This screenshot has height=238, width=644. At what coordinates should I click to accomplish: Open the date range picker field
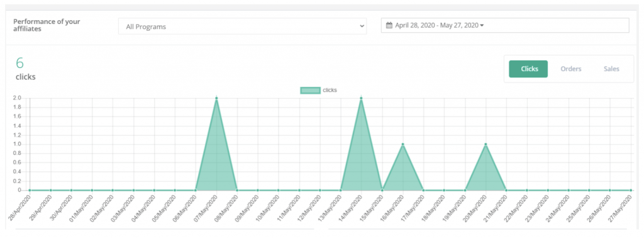pos(505,25)
